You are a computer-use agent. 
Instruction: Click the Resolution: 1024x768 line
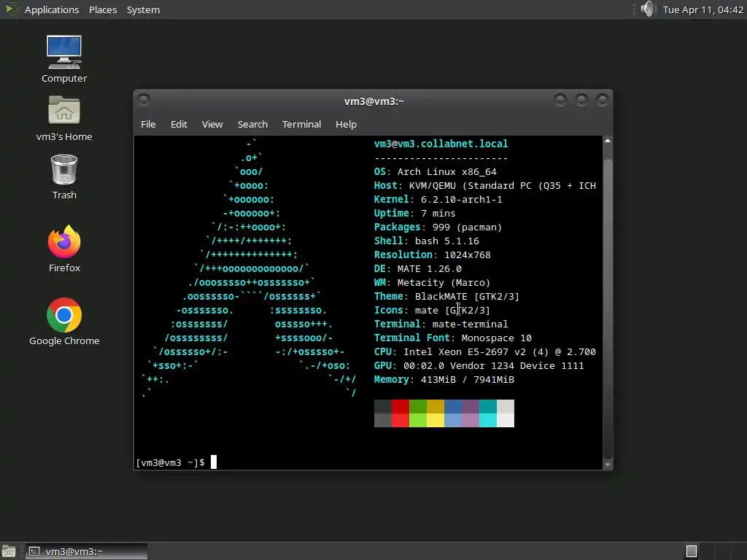click(433, 254)
